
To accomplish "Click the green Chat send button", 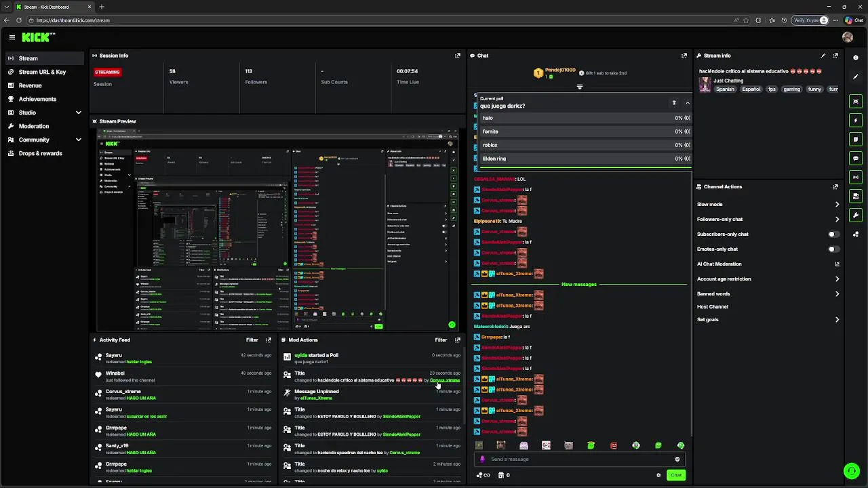I will tap(676, 475).
